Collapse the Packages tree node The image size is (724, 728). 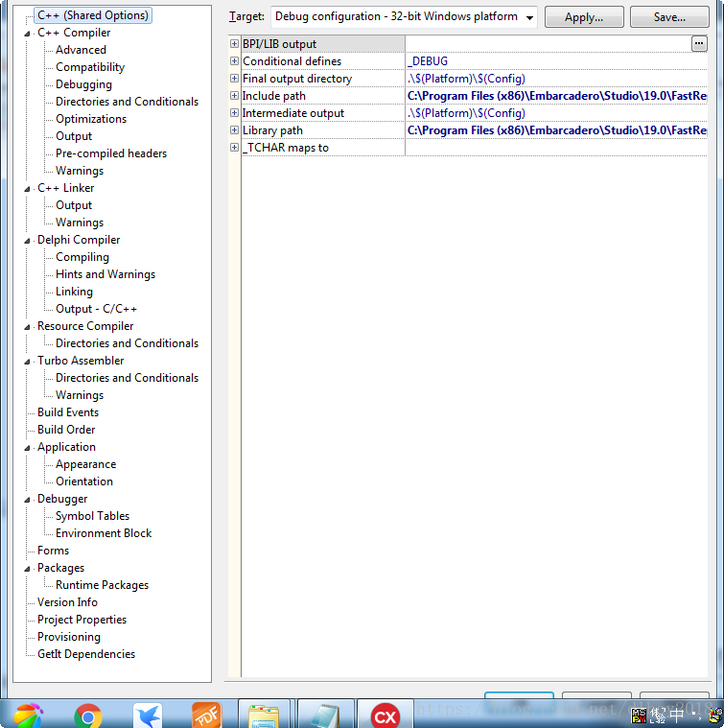(28, 569)
